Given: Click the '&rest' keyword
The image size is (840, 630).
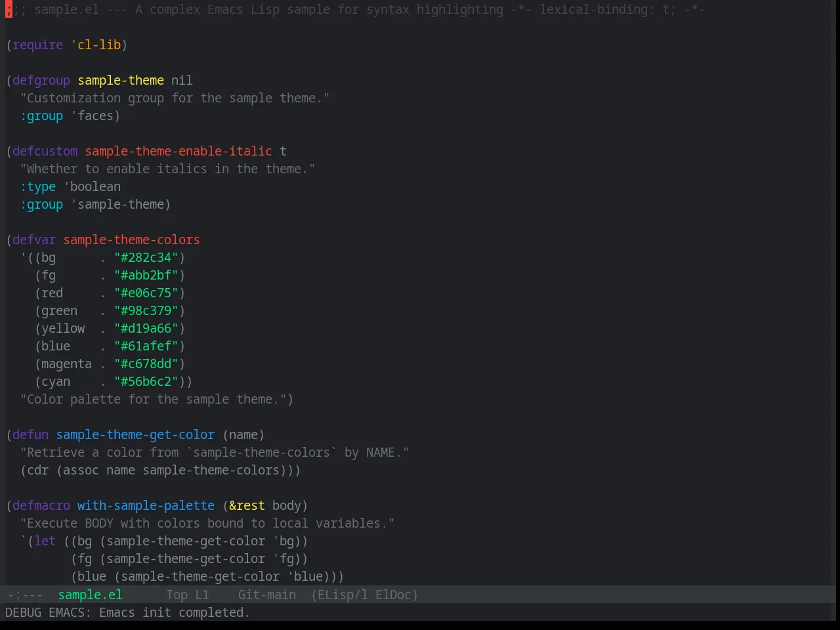Looking at the screenshot, I should (247, 505).
